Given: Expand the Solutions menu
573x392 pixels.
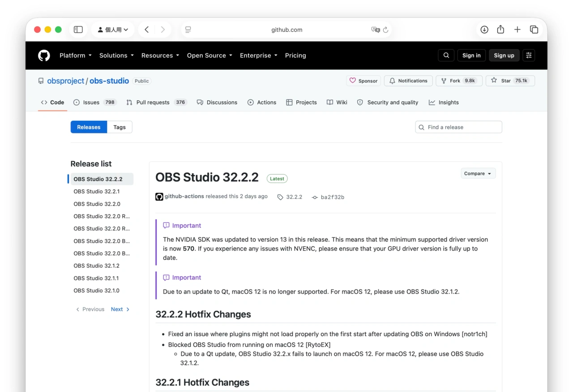Looking at the screenshot, I should (x=116, y=55).
